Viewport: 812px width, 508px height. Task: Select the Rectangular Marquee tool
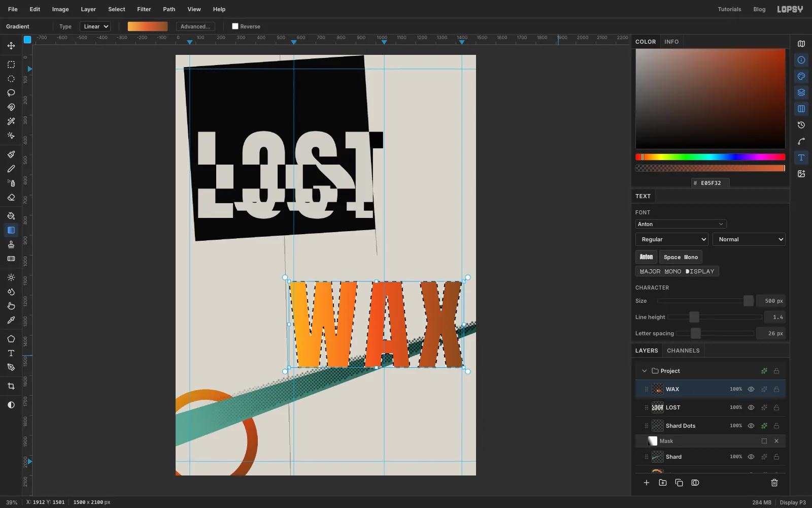(11, 65)
